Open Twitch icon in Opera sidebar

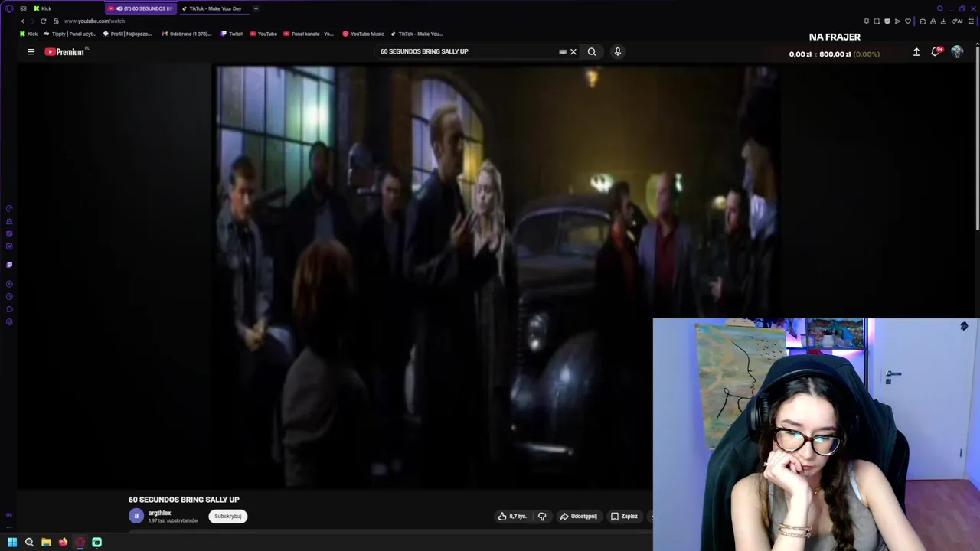(x=9, y=265)
